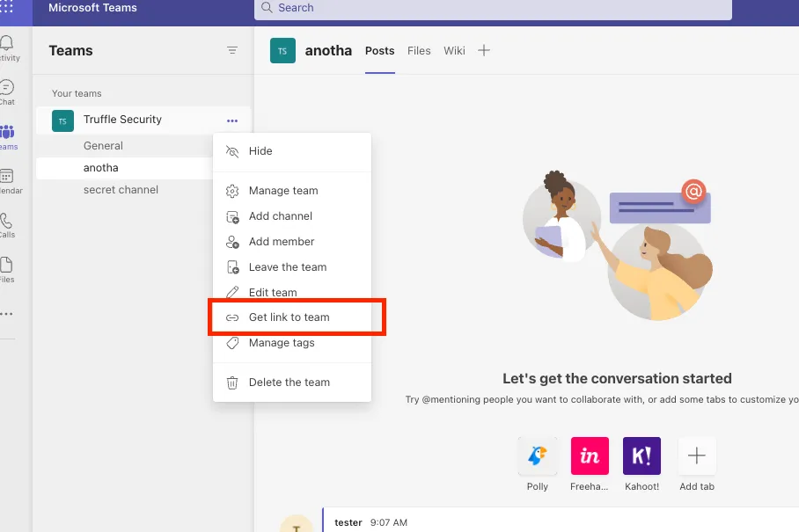Open the app launcher grid icon
The width and height of the screenshot is (799, 532).
tap(6, 7)
